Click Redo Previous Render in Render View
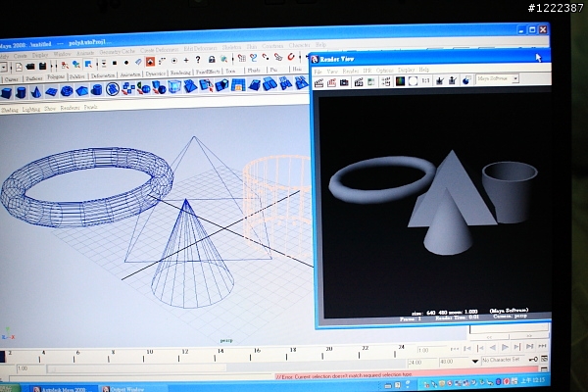The image size is (588, 392). [x=318, y=82]
